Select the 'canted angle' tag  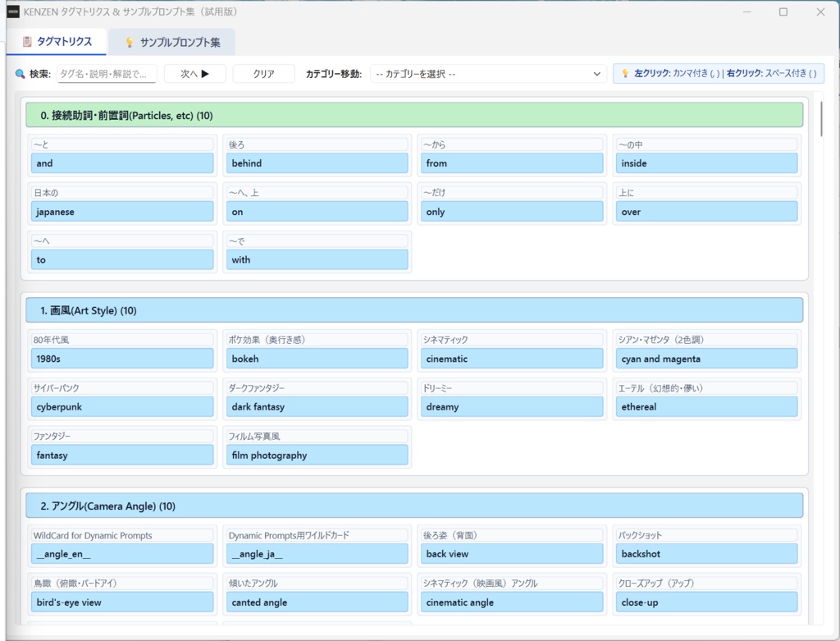coord(317,602)
